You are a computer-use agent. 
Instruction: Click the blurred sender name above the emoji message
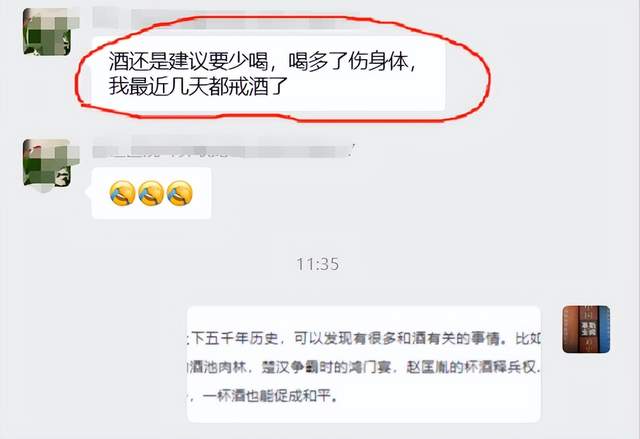click(224, 150)
